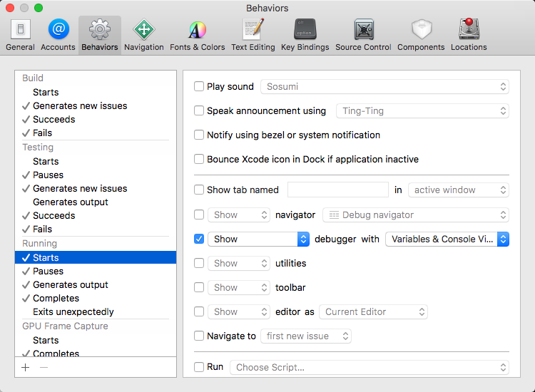Open Show dropdown for navigator
Viewport: 535px width, 392px height.
(239, 215)
